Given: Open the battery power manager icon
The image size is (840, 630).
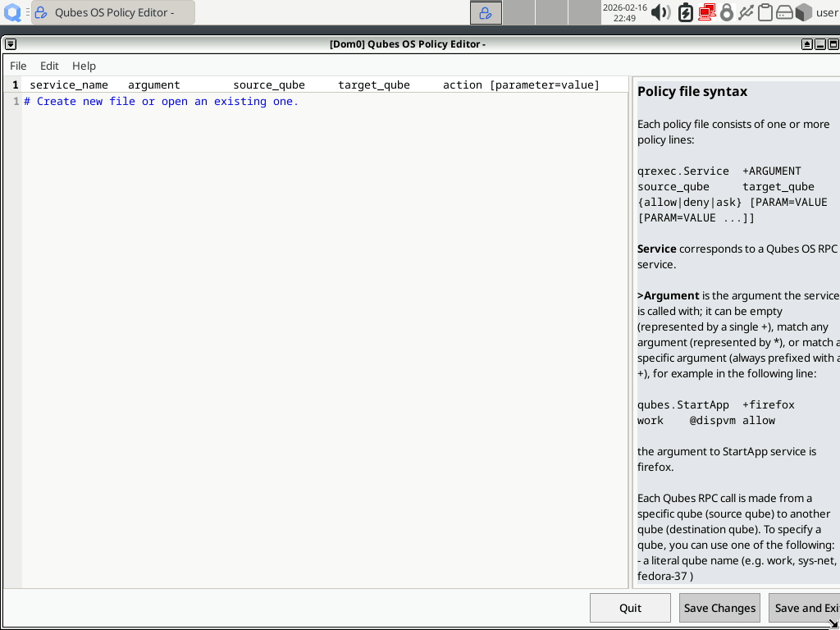Looking at the screenshot, I should tap(685, 12).
